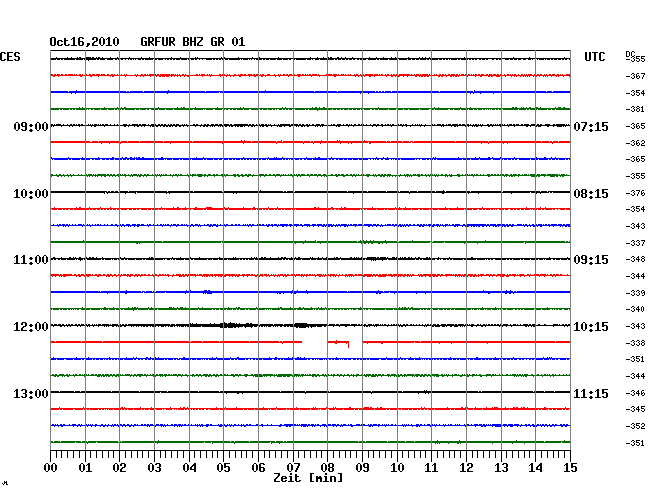The image size is (650, 494).
Task: Click the '11:15' UTC time label
Action: (x=591, y=393)
